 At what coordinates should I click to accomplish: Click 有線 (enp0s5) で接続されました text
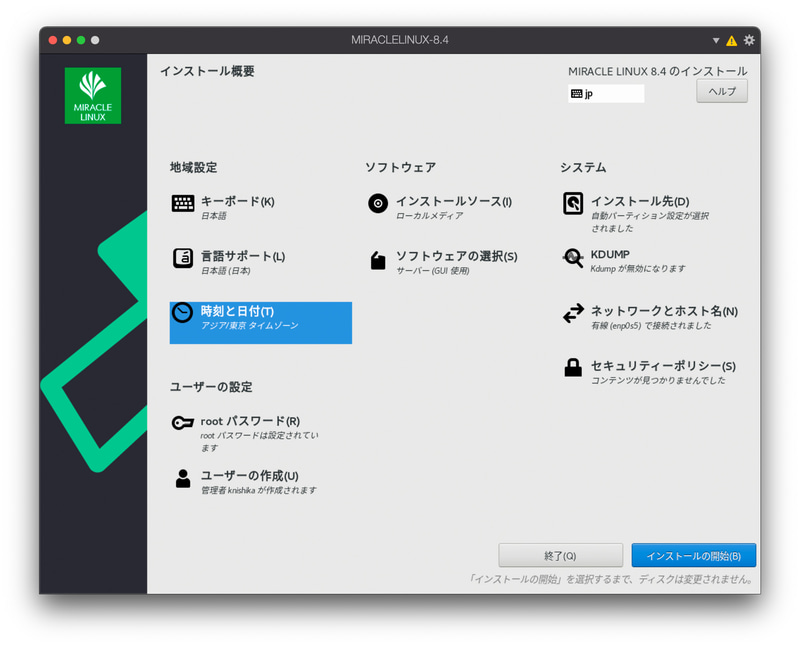point(651,326)
